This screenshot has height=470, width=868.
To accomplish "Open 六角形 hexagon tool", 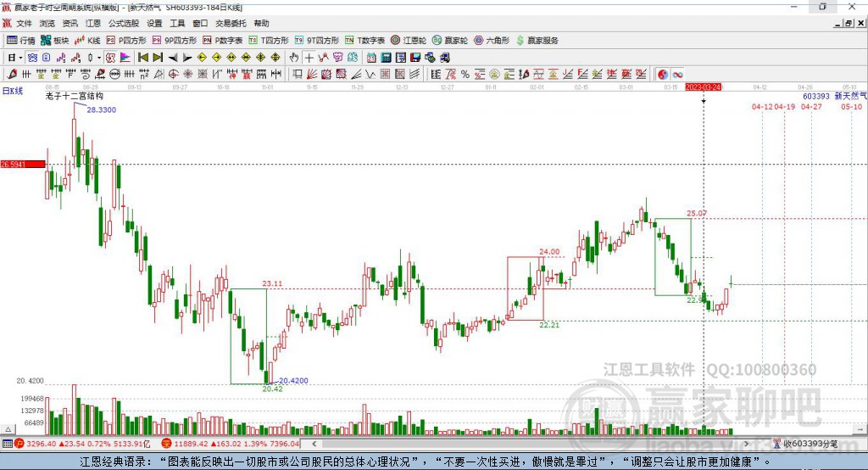I will pyautogui.click(x=492, y=41).
